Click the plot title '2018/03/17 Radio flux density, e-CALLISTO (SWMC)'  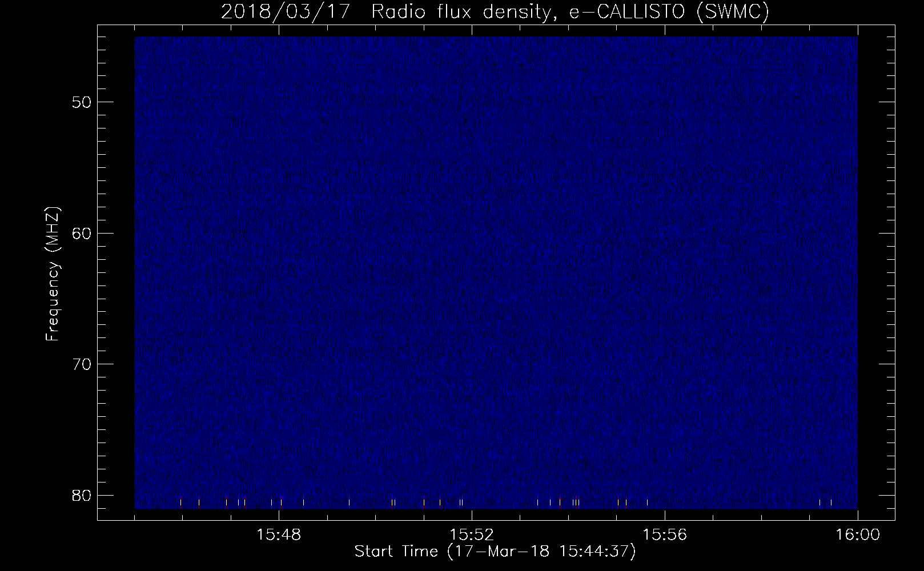[495, 12]
